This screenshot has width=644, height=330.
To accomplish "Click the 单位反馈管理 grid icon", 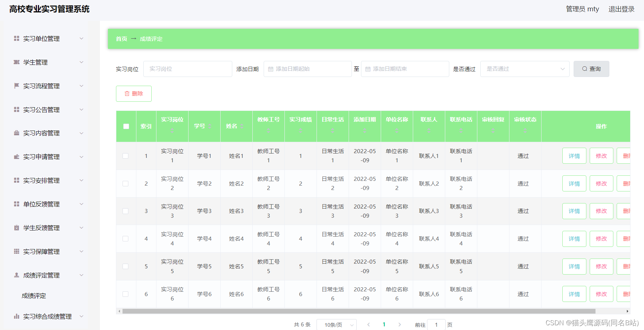I will [x=16, y=204].
